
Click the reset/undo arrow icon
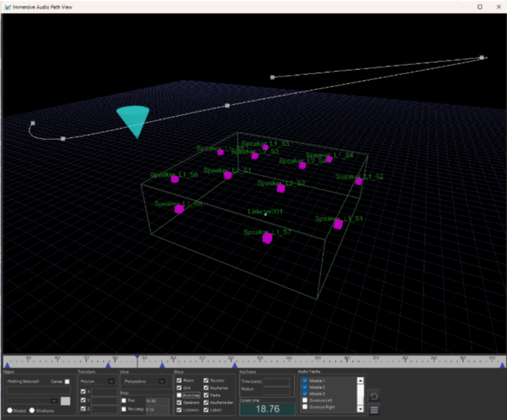374,396
